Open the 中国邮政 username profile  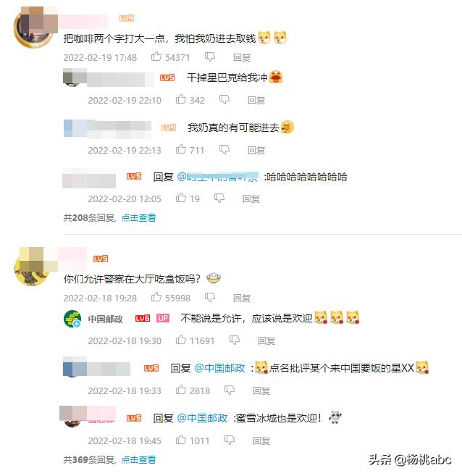pos(105,319)
